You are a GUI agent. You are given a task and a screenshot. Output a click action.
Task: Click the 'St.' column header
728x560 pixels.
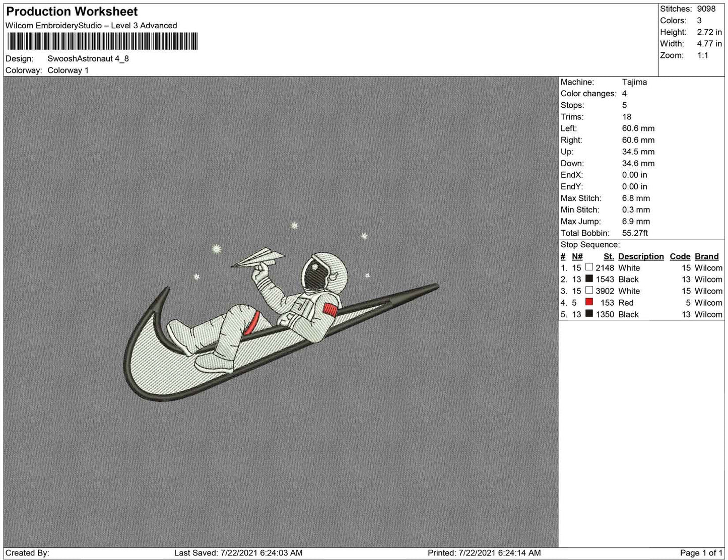(609, 256)
